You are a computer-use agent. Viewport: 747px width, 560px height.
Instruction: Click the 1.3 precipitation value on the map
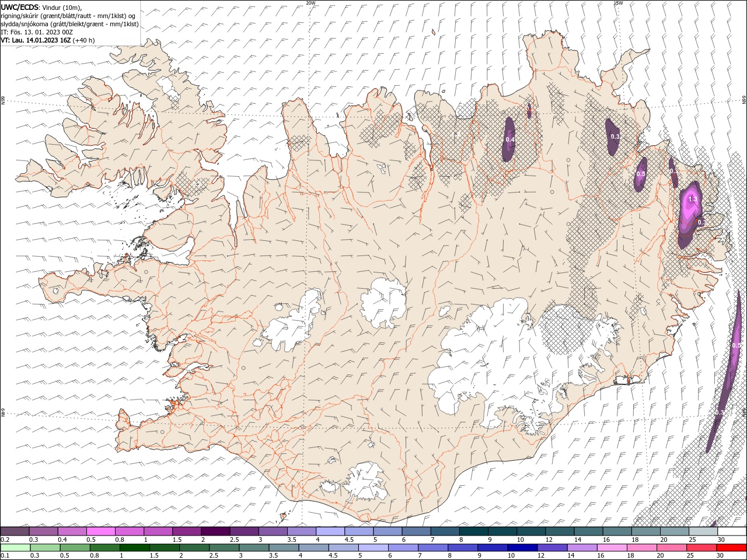tap(693, 199)
